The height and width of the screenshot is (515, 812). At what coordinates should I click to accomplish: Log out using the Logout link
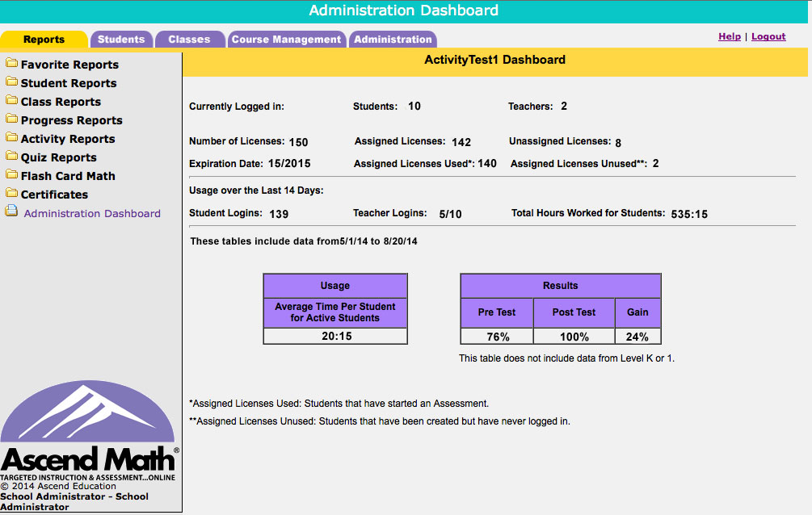coord(768,36)
